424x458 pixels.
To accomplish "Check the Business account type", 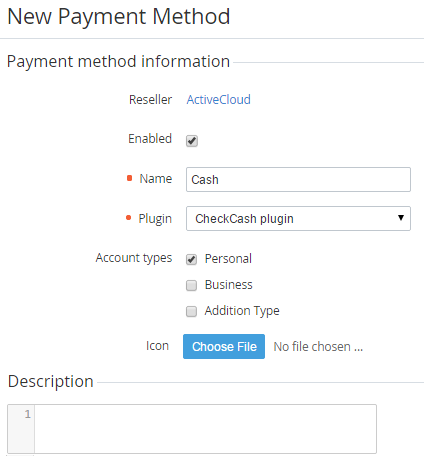I will tap(191, 285).
